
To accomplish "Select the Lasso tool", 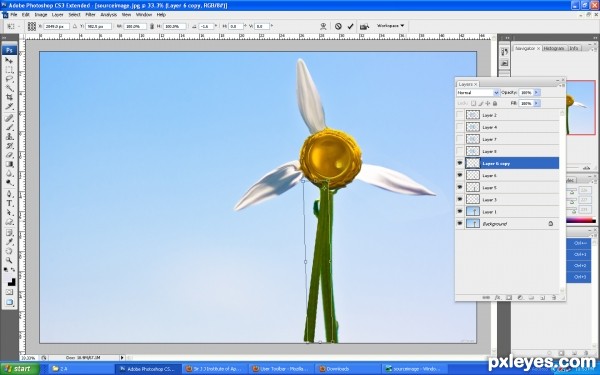I will 9,79.
